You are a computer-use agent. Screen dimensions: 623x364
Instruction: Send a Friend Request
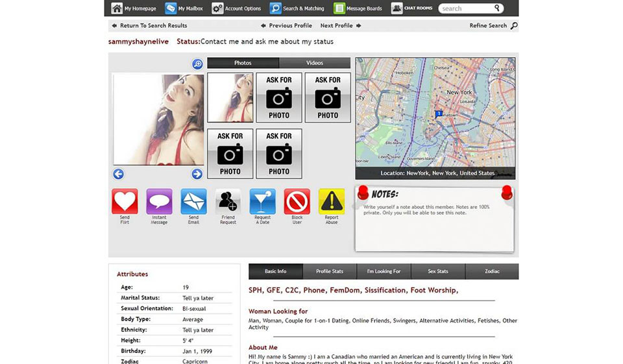[x=228, y=202]
